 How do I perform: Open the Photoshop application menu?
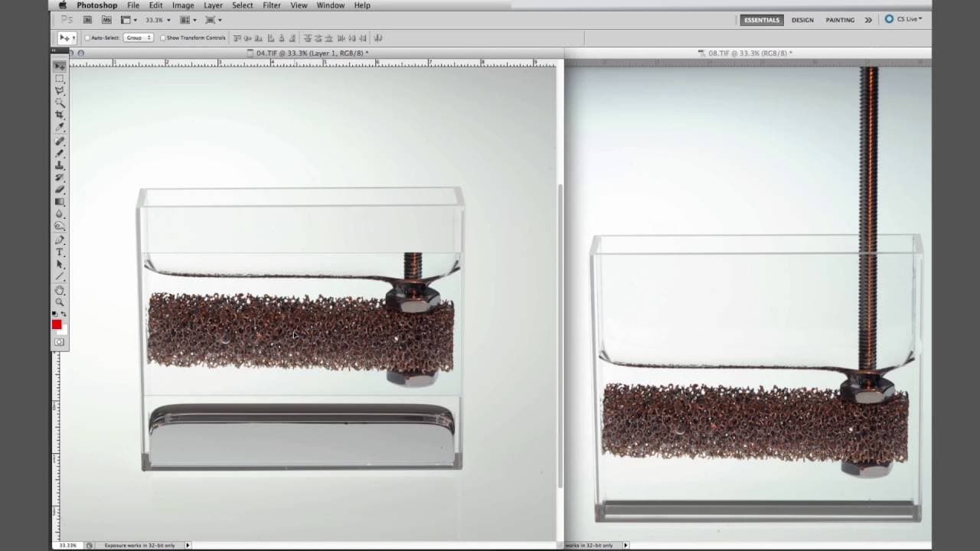click(97, 5)
